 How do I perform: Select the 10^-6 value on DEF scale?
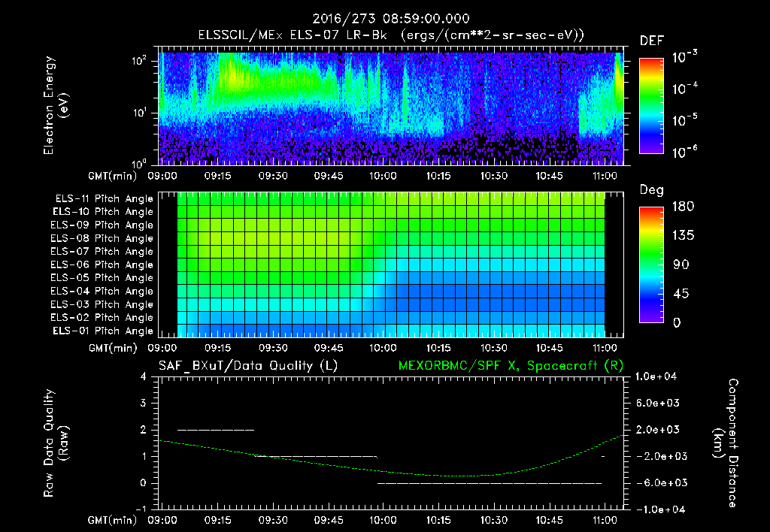[x=684, y=152]
